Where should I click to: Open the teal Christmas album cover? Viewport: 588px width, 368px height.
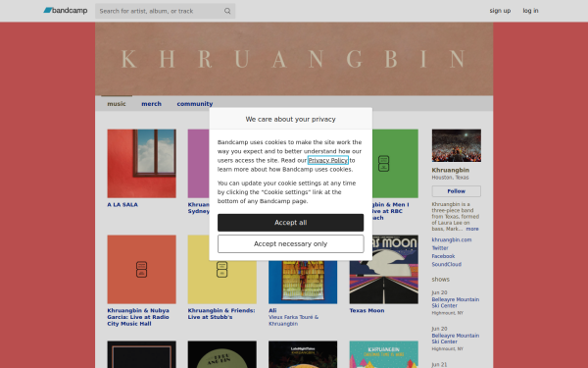[x=383, y=354]
